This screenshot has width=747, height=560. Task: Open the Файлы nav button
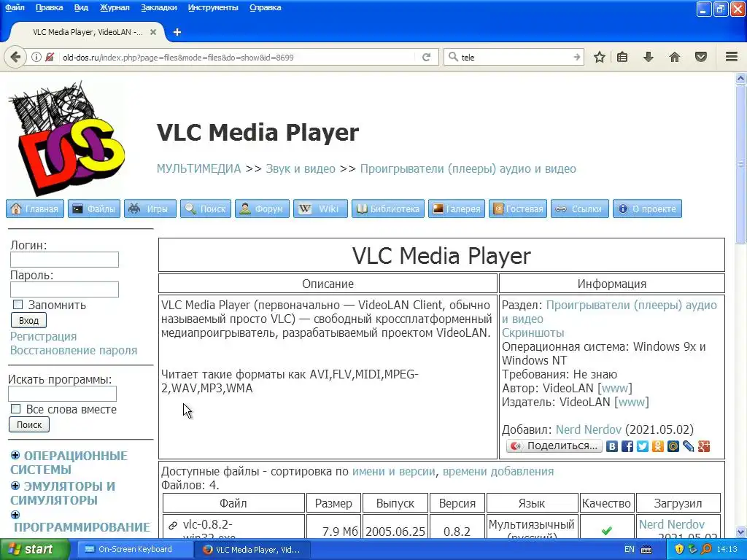(94, 209)
